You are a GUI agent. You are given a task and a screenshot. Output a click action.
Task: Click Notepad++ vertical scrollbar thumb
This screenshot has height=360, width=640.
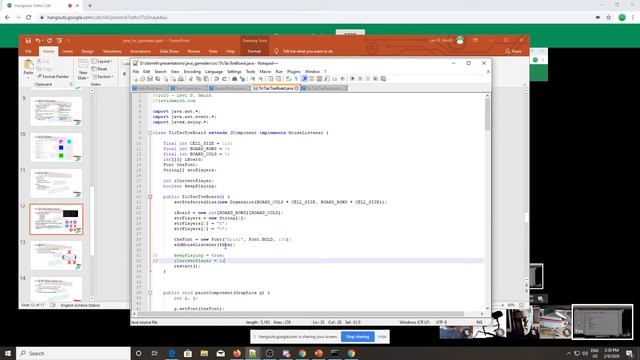(487, 114)
